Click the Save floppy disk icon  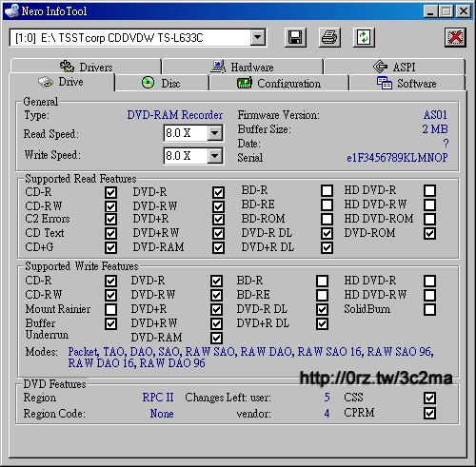(x=295, y=38)
